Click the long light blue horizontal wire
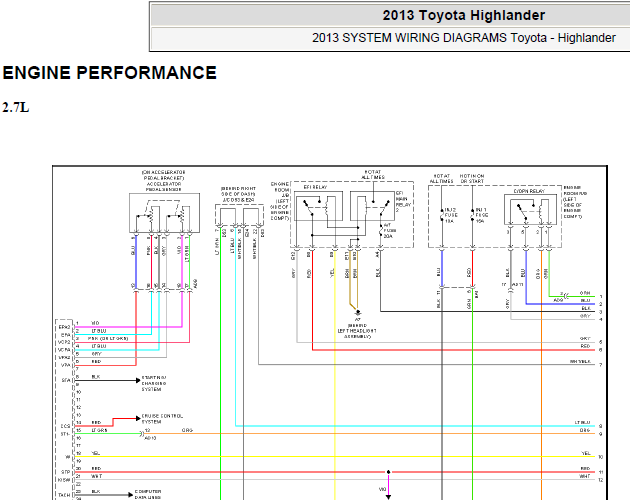This screenshot has width=630, height=500. 415,426
